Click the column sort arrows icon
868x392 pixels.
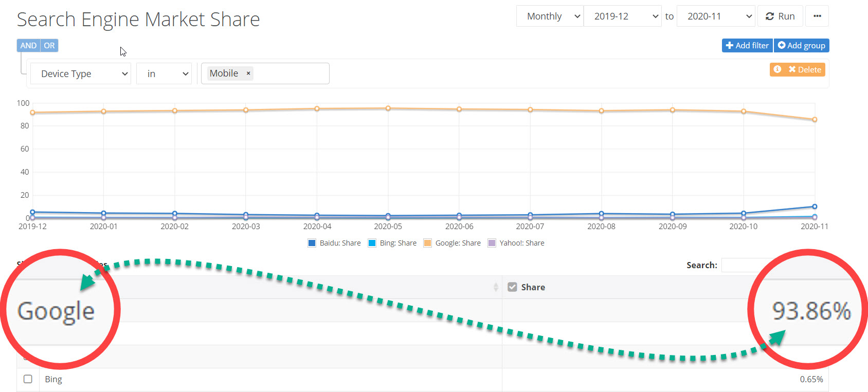pos(496,287)
